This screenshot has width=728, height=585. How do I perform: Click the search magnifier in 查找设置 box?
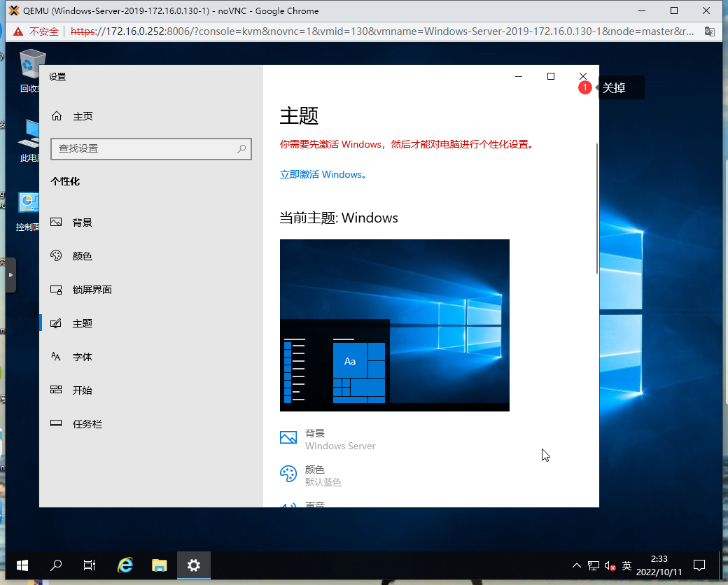(x=241, y=148)
